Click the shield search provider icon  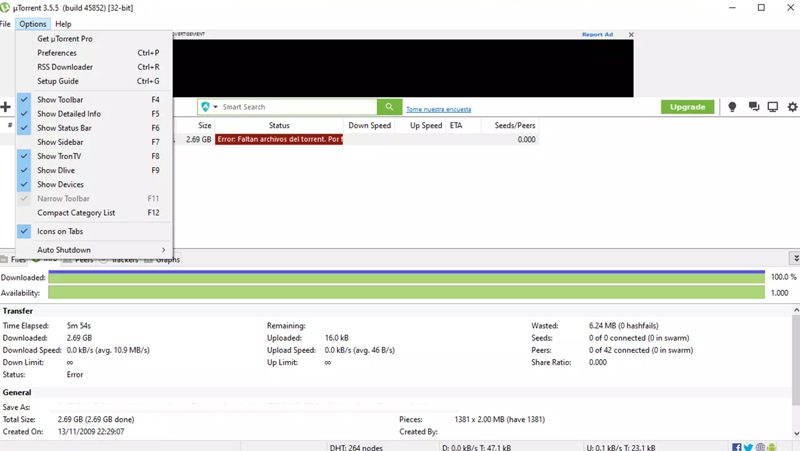(x=206, y=107)
